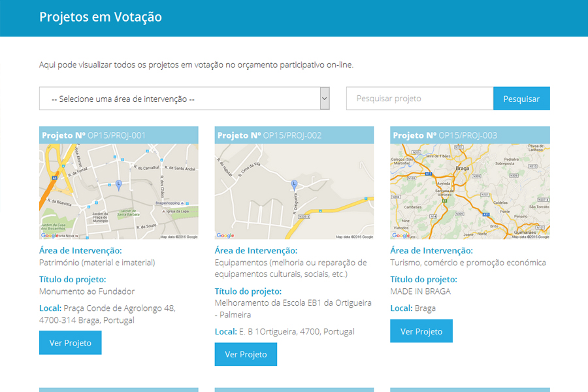Click the title Melhoramento da Escola EB1 da Ortigueira

[293, 309]
